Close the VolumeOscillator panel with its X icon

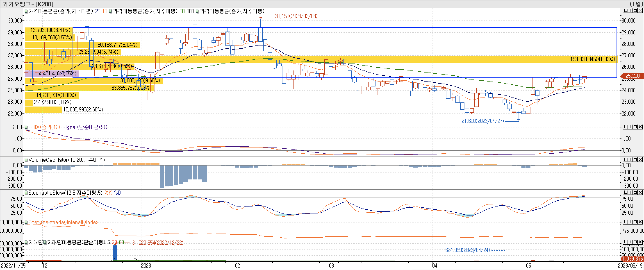640,160
